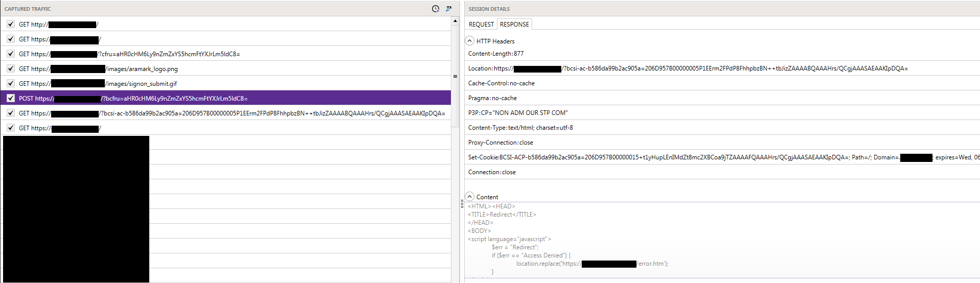The width and height of the screenshot is (980, 283).
Task: Uncheck the last GET https request checkbox
Action: click(11, 128)
